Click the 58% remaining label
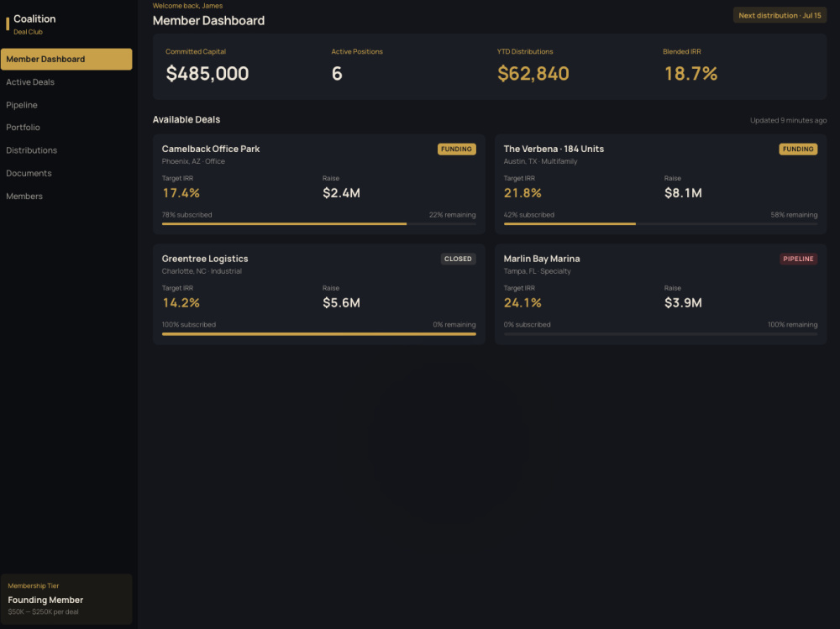The height and width of the screenshot is (629, 840). click(794, 215)
